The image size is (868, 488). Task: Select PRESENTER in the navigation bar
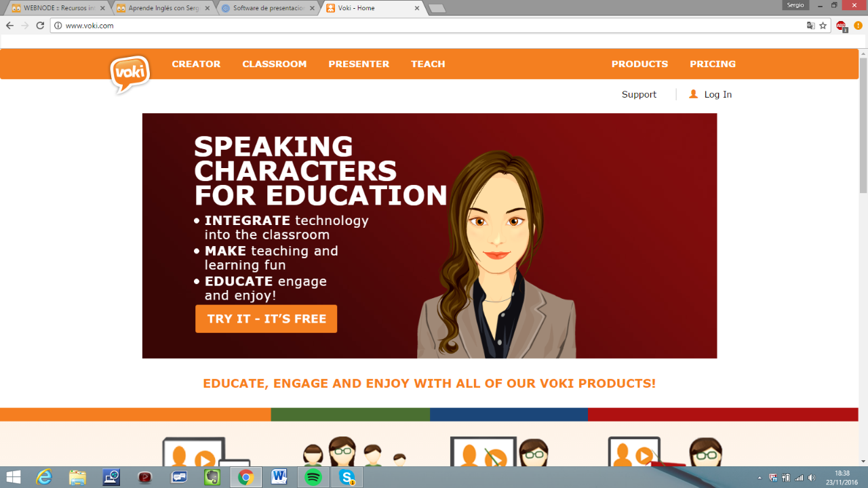click(359, 64)
